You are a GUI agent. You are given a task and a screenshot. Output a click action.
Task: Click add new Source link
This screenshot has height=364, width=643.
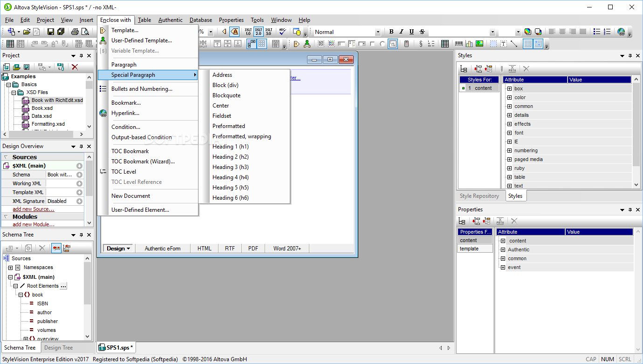click(x=34, y=209)
